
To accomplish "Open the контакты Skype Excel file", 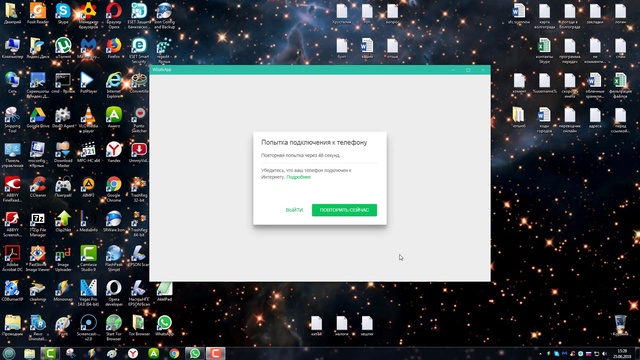I will 544,51.
